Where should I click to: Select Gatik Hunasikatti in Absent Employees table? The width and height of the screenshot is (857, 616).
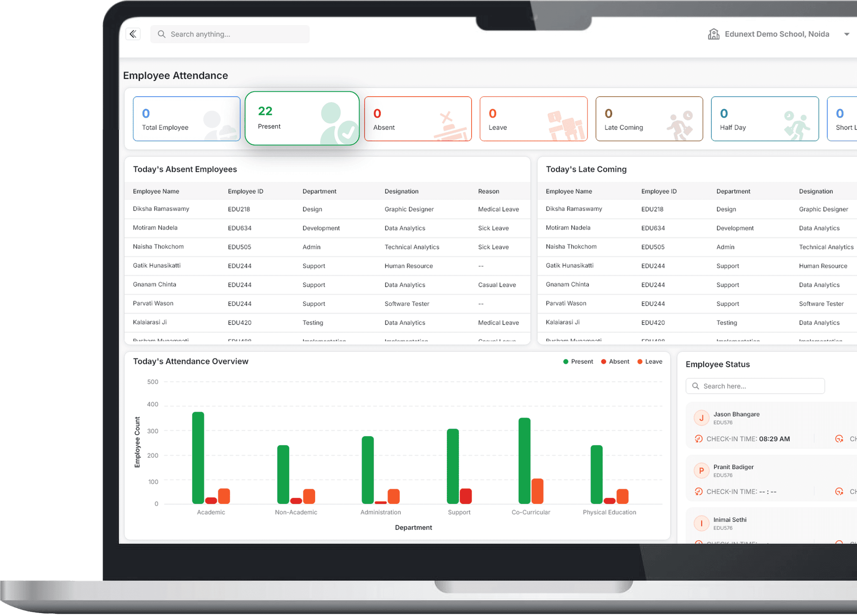(x=157, y=265)
